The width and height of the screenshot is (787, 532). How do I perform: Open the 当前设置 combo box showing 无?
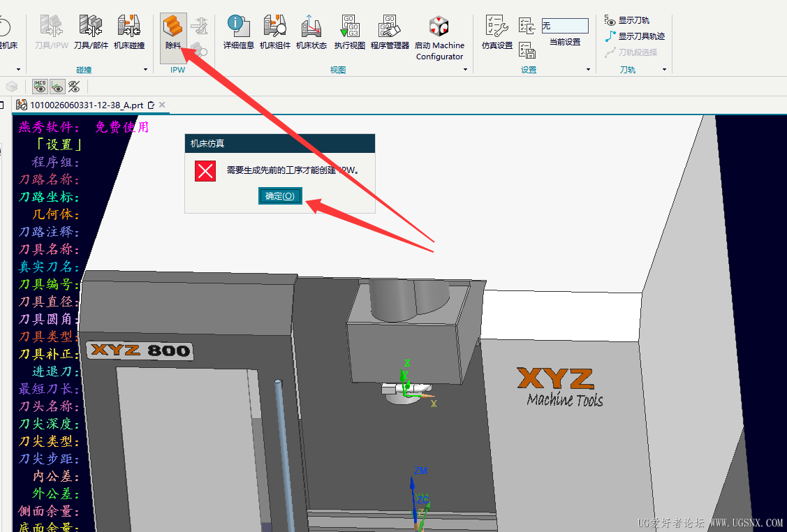click(565, 26)
